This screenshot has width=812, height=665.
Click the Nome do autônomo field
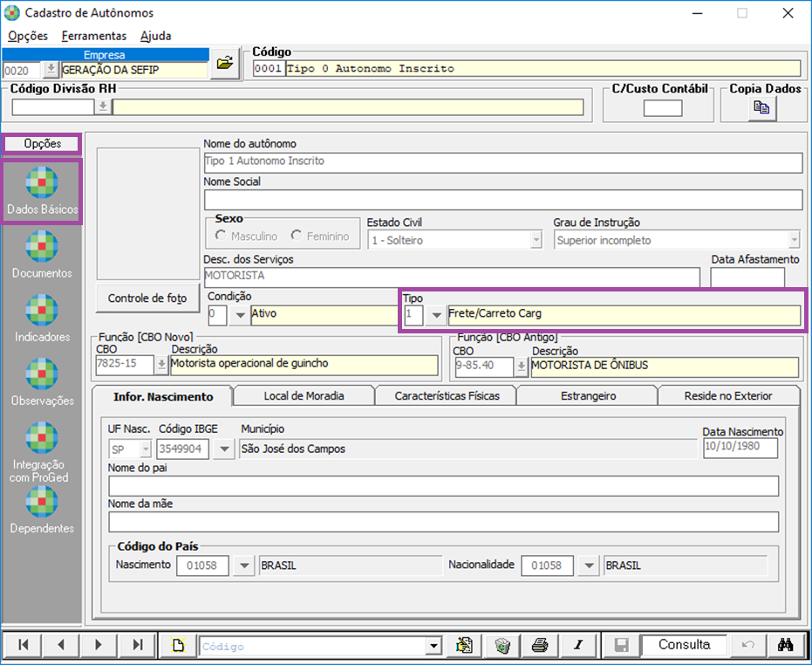pos(503,162)
